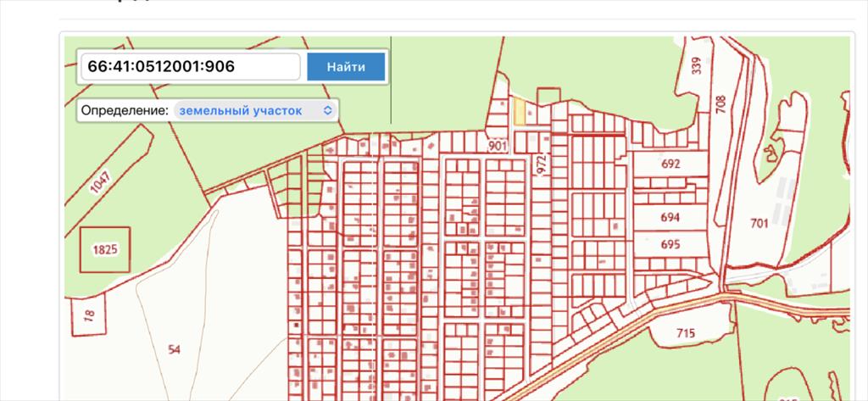Viewport: 868px width, 401px height.
Task: Click parcel 695 on the map
Action: [x=670, y=244]
